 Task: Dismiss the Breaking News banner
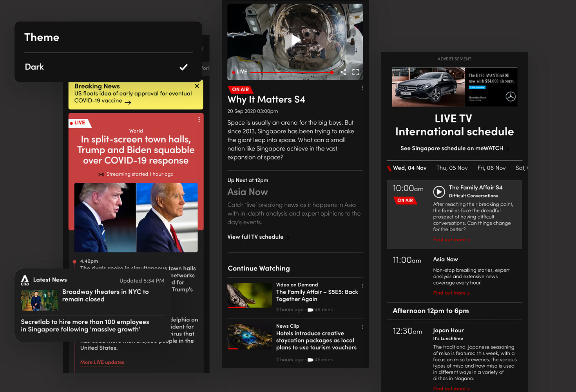point(197,86)
